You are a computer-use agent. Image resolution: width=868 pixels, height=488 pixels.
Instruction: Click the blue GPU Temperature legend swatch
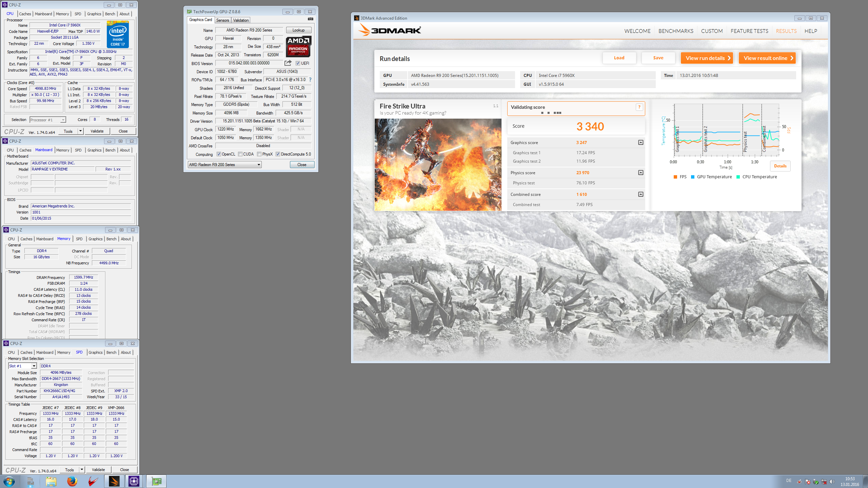coord(693,177)
